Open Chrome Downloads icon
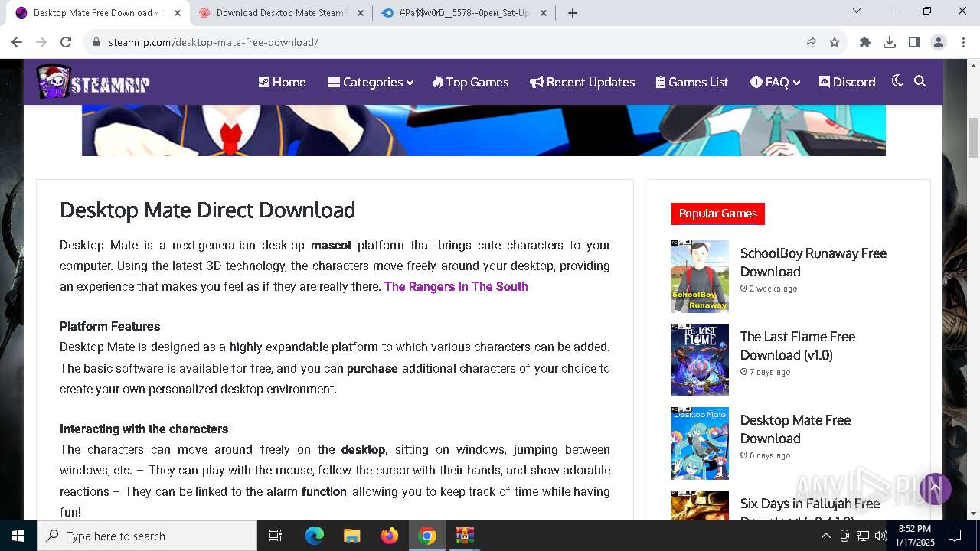The height and width of the screenshot is (551, 980). coord(890,42)
